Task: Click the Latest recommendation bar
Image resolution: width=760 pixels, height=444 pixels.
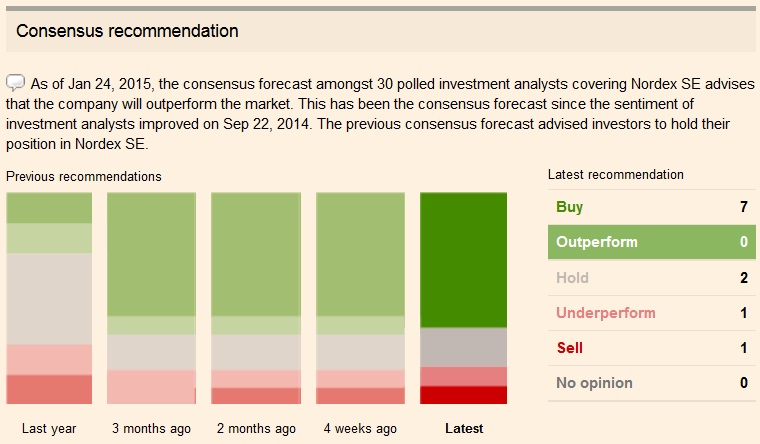Action: pyautogui.click(x=464, y=298)
